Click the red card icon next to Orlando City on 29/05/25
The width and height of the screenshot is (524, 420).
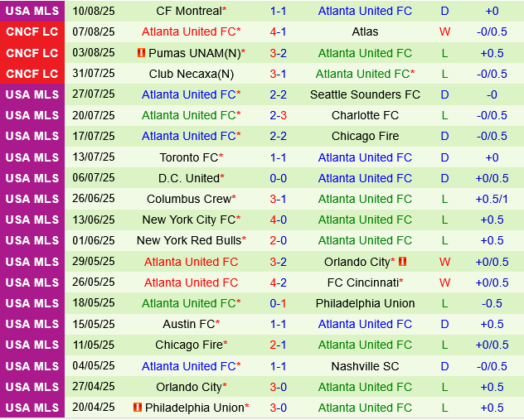402,262
